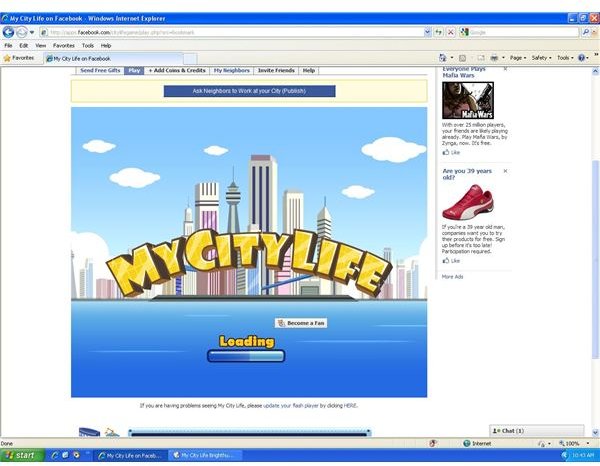Screen dimensions: 600x466
Task: Open the Send Free Gifts tab
Action: tap(100, 70)
